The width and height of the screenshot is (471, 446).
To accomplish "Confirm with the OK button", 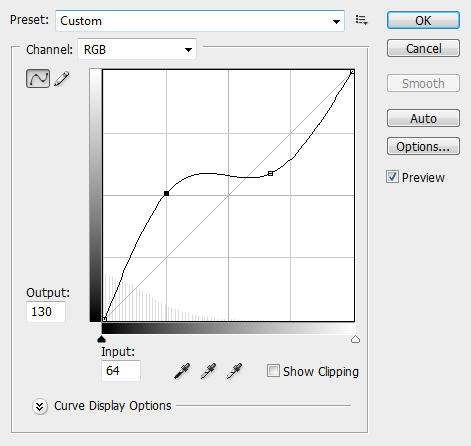I will pos(423,20).
